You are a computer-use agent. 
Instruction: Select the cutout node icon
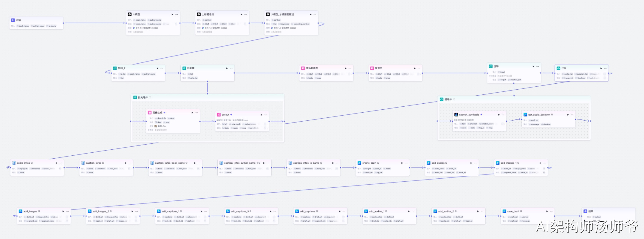(219, 115)
